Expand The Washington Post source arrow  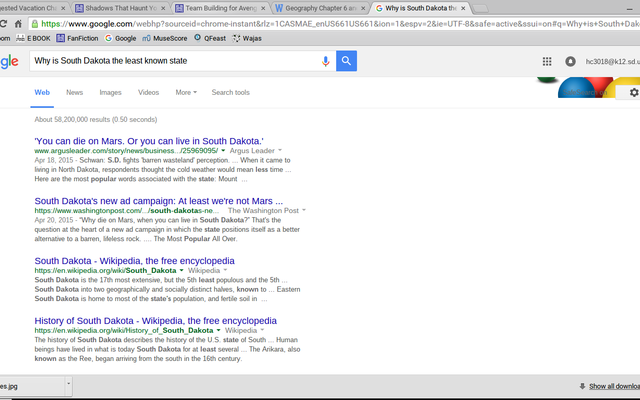pos(304,211)
